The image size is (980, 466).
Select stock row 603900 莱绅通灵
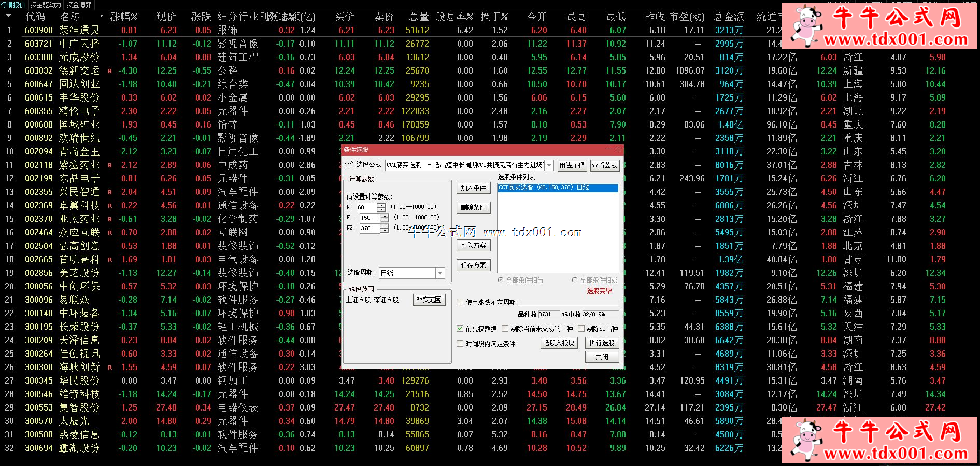[x=62, y=31]
